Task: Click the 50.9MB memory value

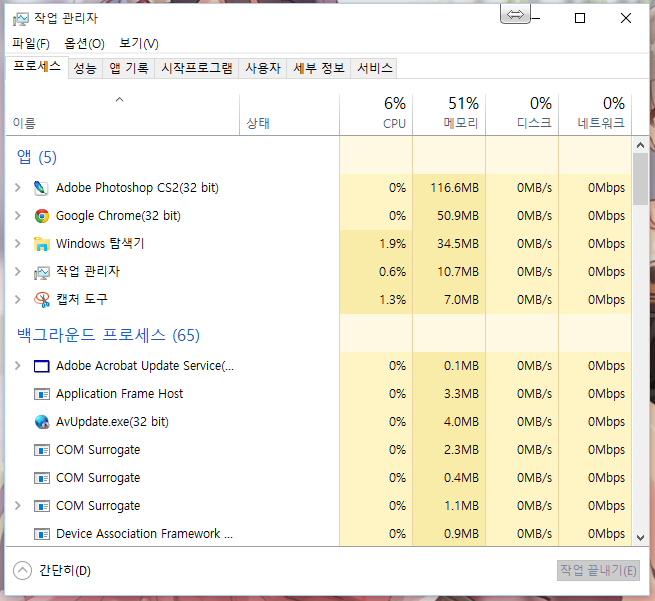Action: [458, 216]
